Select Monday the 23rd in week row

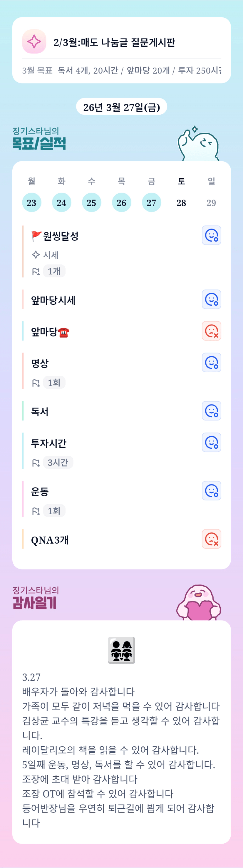click(x=32, y=202)
